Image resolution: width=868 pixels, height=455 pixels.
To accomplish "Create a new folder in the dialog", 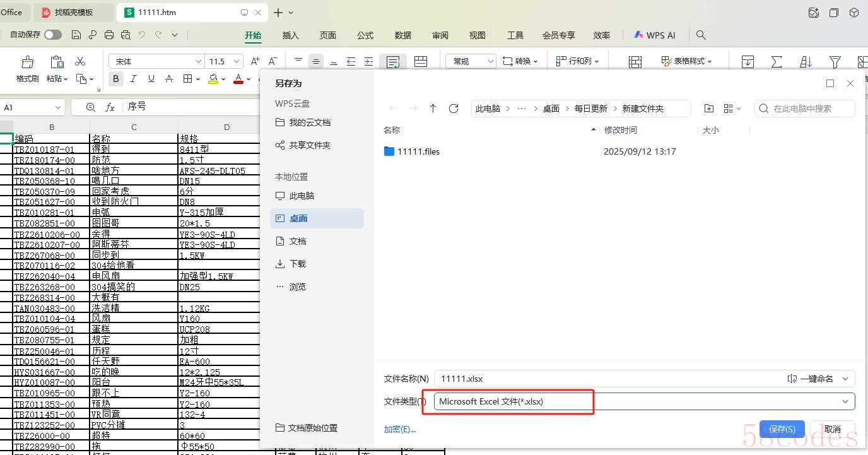I will [x=709, y=109].
